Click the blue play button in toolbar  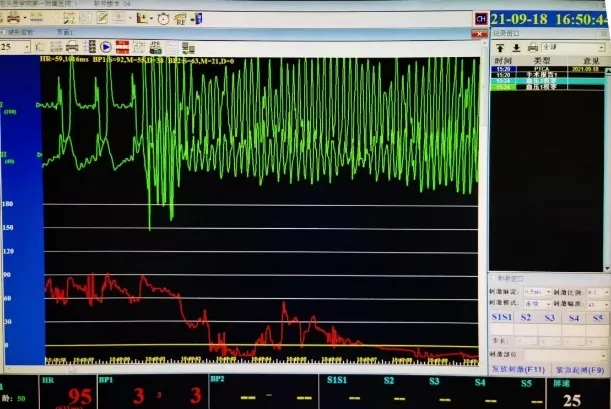[106, 46]
